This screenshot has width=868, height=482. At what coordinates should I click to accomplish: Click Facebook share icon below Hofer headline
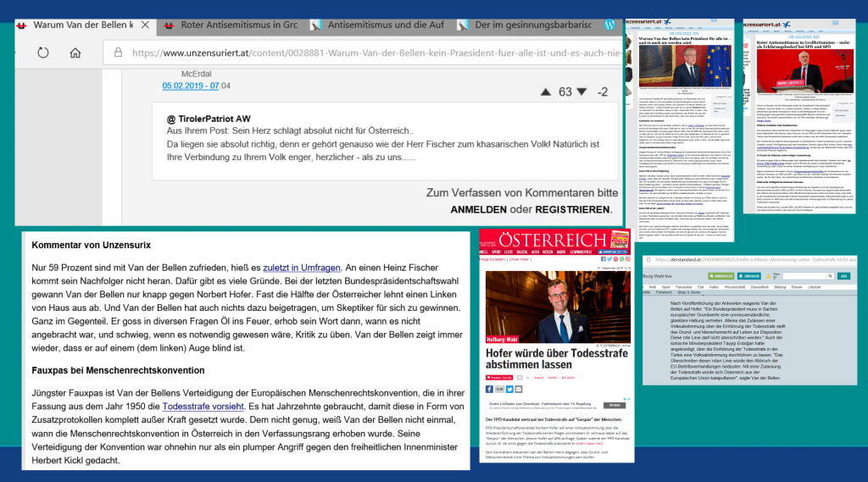tap(488, 389)
